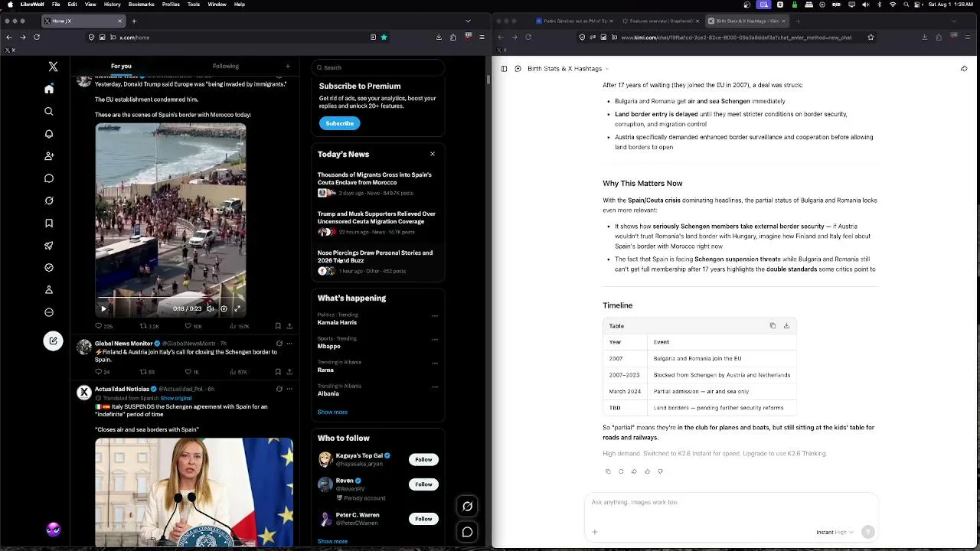This screenshot has width=980, height=551.
Task: Share the Kimi conversation
Action: (x=964, y=69)
